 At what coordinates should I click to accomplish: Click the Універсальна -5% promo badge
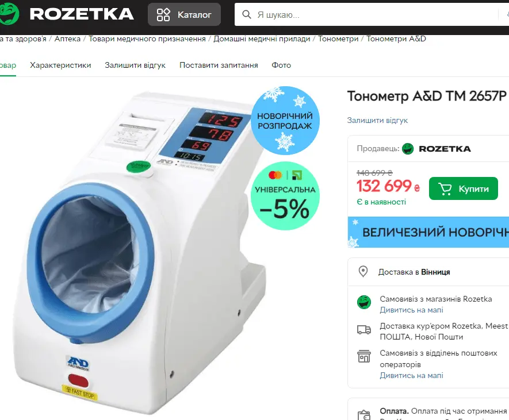[x=285, y=196]
